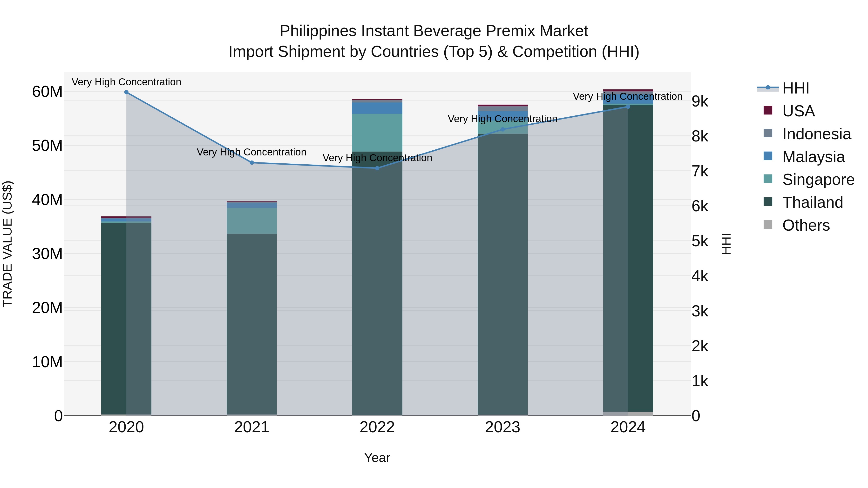Click the TRADE VALUE (US$) axis title

[7, 244]
